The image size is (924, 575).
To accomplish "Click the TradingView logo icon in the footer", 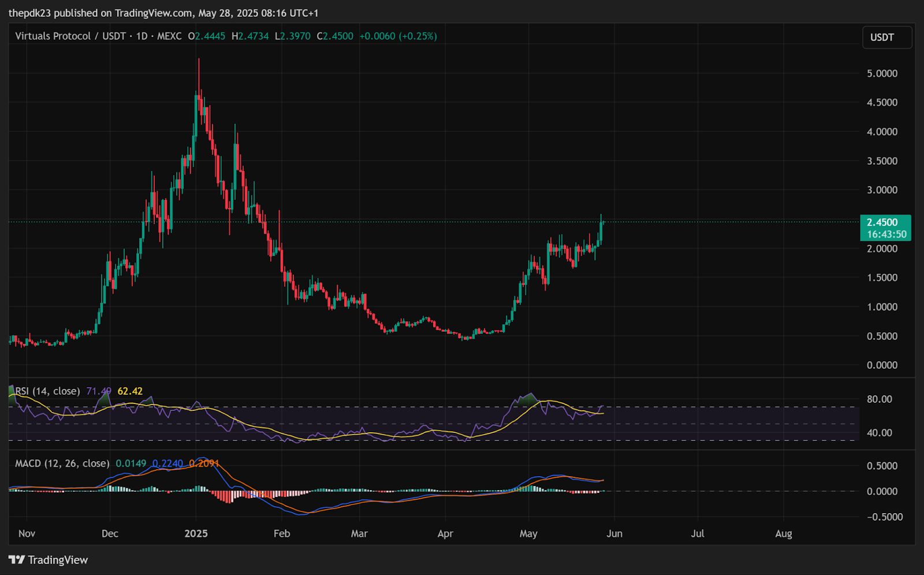I will 17,560.
